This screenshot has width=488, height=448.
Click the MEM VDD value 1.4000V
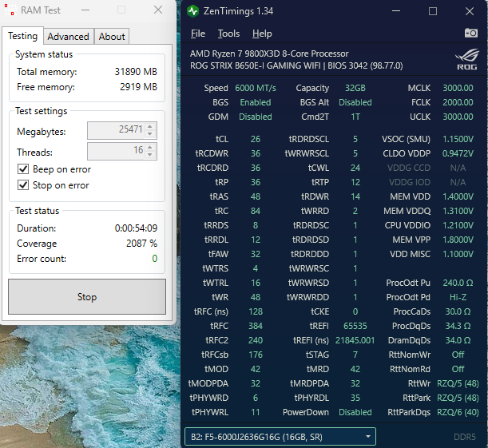coord(458,196)
